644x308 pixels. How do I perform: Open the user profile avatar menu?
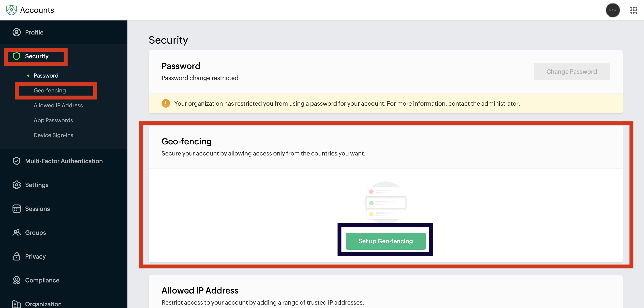click(x=612, y=10)
